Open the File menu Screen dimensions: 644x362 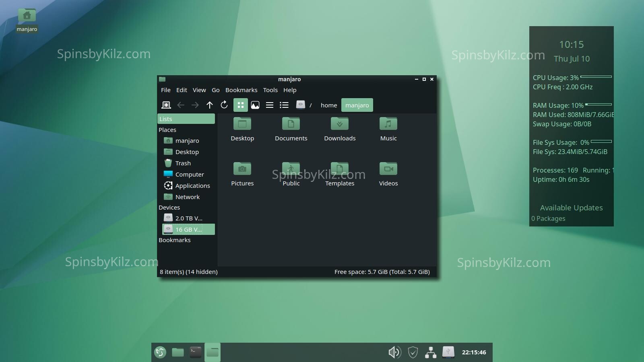(x=166, y=90)
